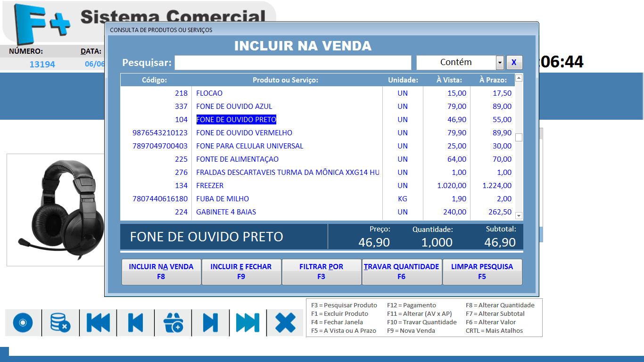Click INCLUIR E FECHAR F9 button
Image resolution: width=644 pixels, height=362 pixels.
point(241,272)
